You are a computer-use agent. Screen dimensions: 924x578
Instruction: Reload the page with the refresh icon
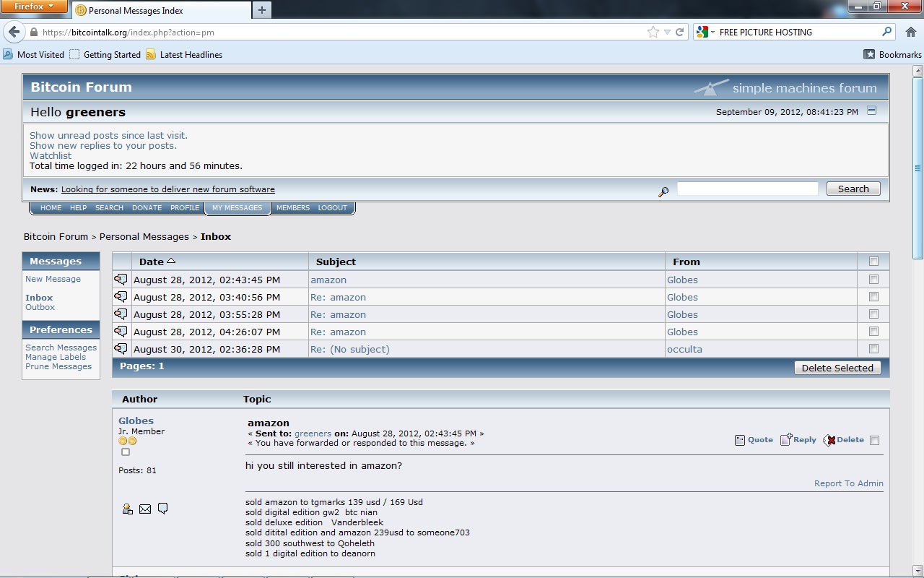click(679, 33)
